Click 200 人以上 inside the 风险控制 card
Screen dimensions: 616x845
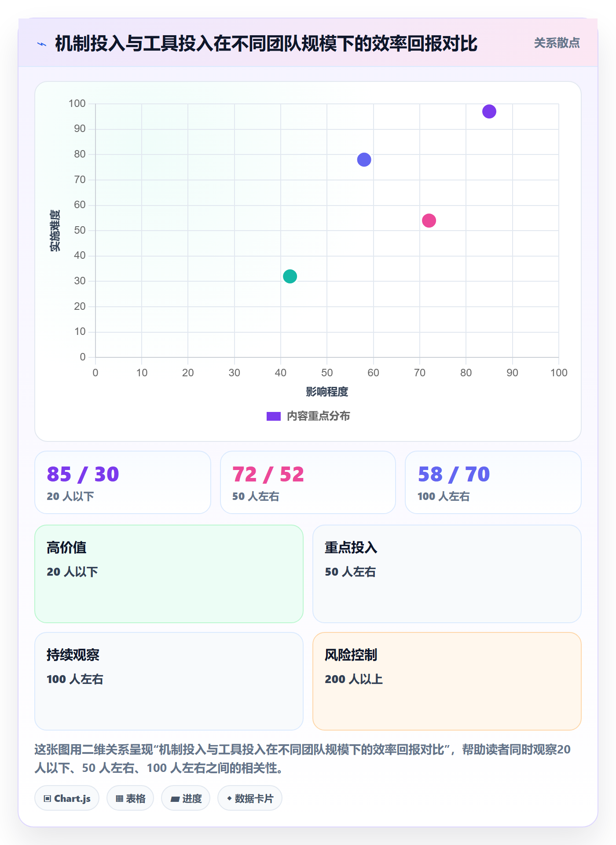pyautogui.click(x=354, y=679)
